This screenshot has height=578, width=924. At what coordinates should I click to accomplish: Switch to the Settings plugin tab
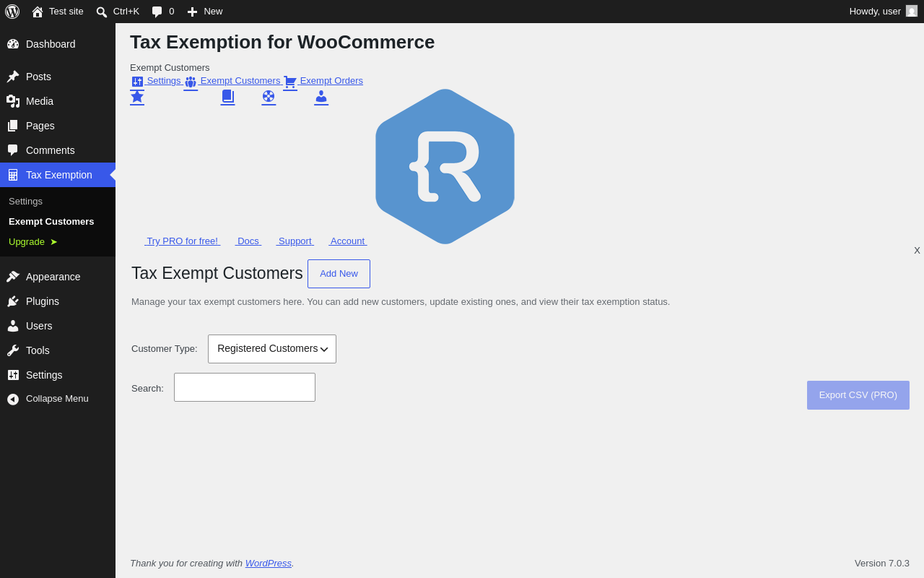click(164, 81)
